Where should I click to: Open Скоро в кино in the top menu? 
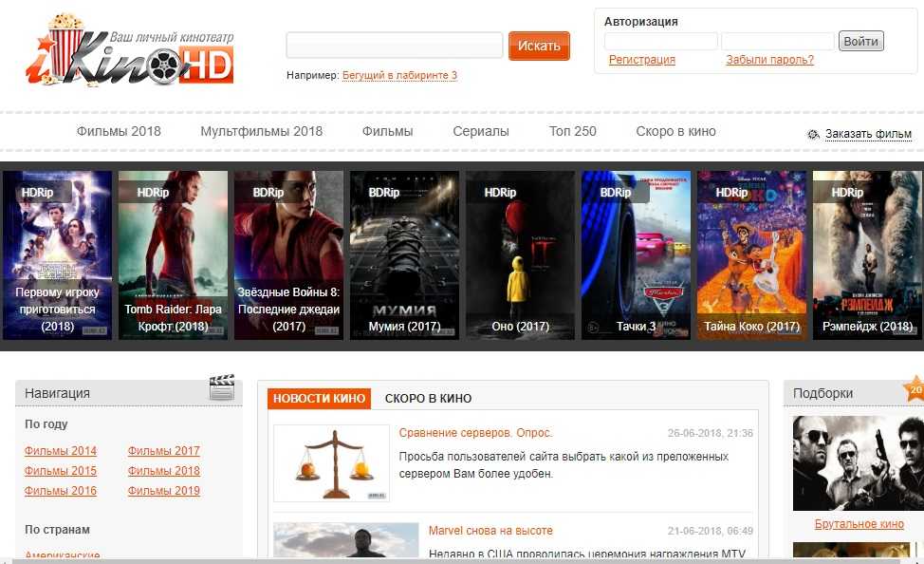[x=675, y=131]
